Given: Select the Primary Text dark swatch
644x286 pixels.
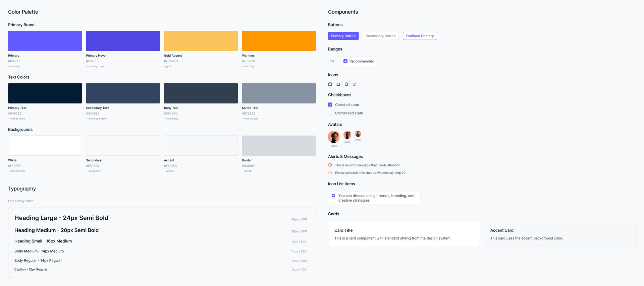Looking at the screenshot, I should [x=45, y=93].
